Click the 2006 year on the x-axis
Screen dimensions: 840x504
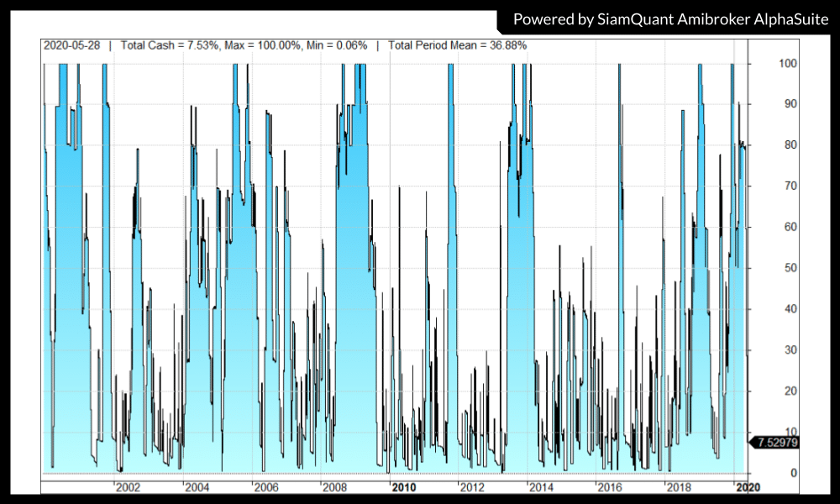point(265,487)
